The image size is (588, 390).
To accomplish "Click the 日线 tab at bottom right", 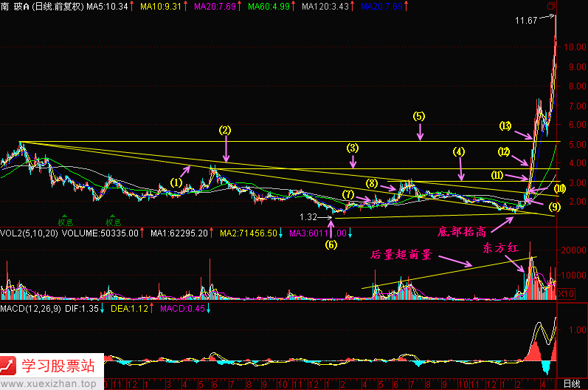I will (x=571, y=384).
